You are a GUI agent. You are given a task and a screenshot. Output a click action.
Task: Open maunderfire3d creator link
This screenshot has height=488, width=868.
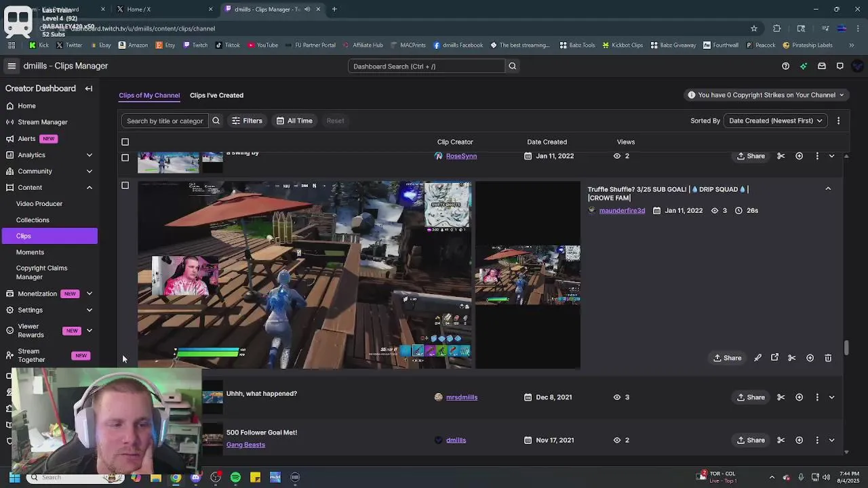(622, 210)
